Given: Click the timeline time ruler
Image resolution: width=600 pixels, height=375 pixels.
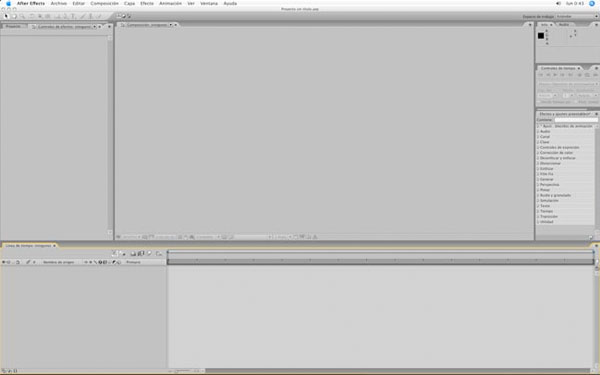Looking at the screenshot, I should tap(380, 261).
